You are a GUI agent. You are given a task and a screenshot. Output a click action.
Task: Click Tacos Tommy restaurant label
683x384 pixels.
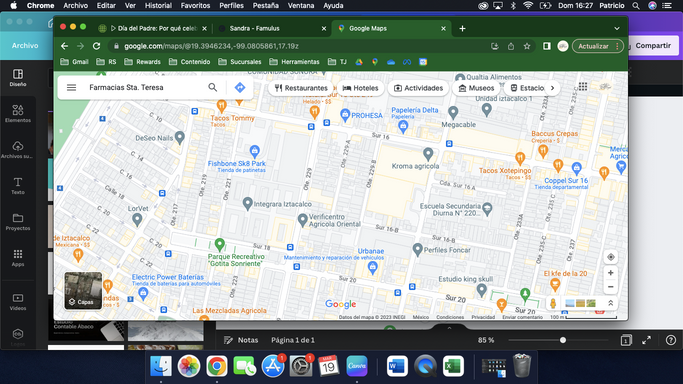click(x=232, y=118)
